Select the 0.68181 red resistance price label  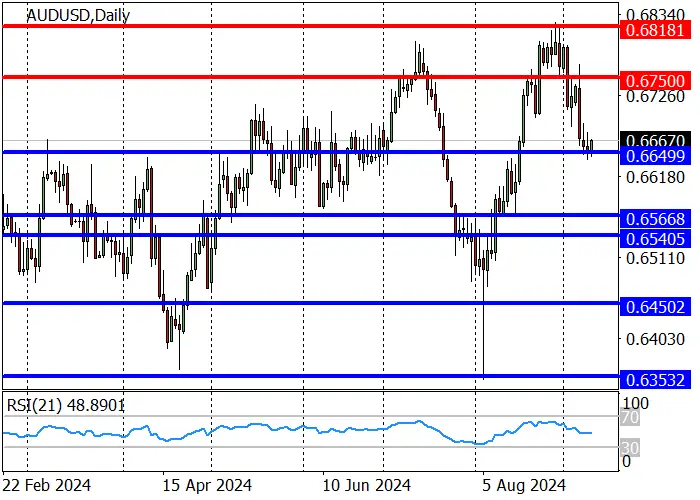click(655, 30)
